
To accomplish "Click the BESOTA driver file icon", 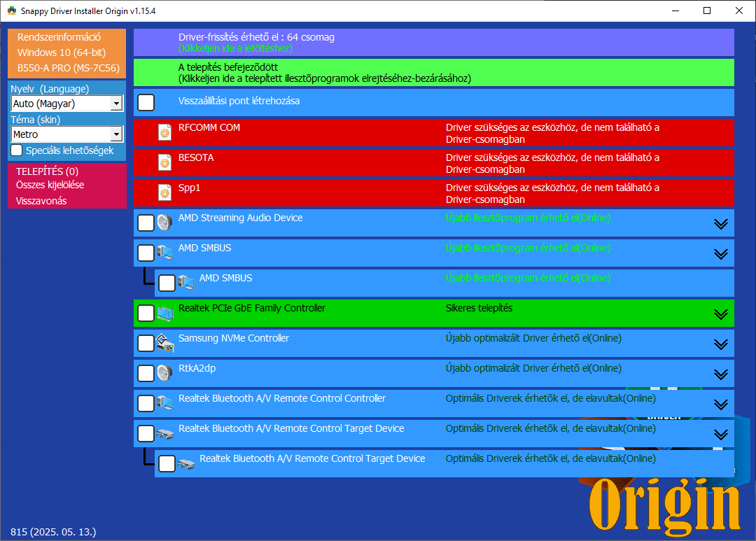I will click(165, 163).
